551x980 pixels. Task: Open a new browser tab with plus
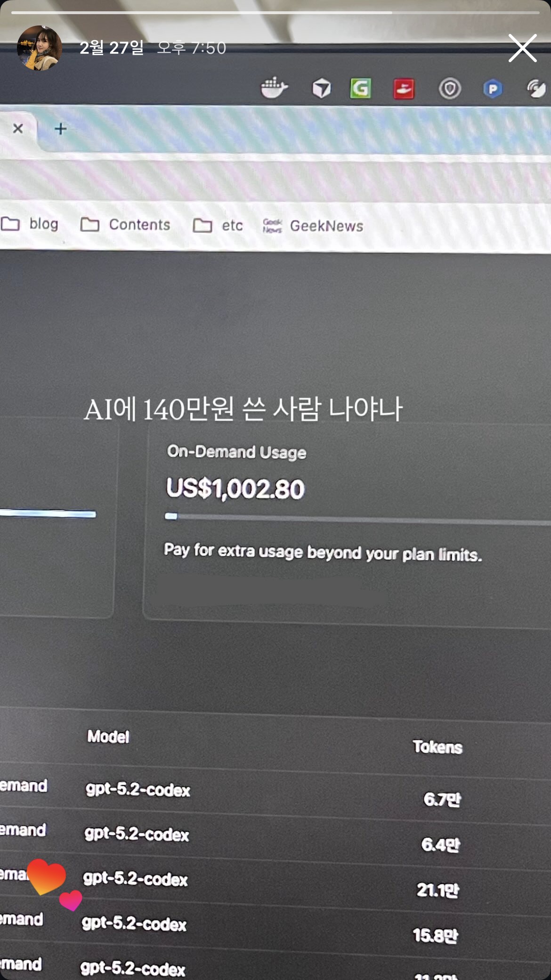61,129
